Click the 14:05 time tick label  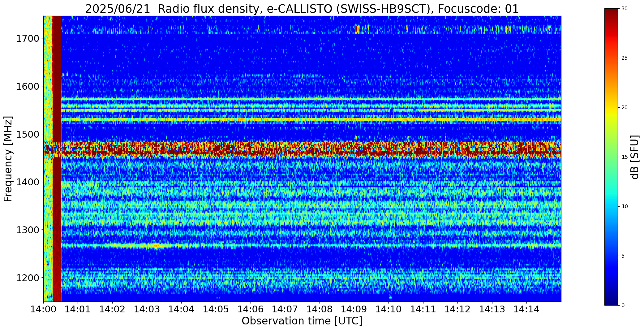click(216, 309)
